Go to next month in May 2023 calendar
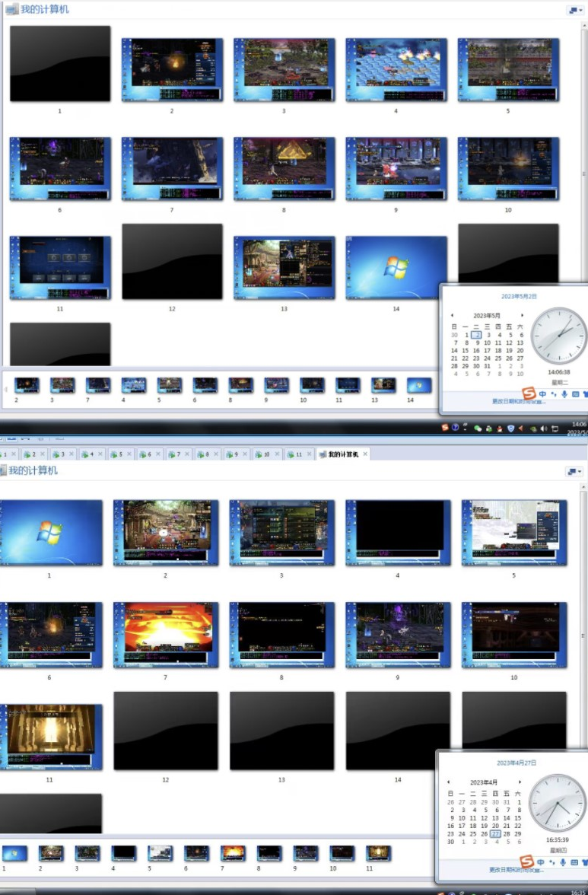This screenshot has height=895, width=588. click(x=521, y=315)
